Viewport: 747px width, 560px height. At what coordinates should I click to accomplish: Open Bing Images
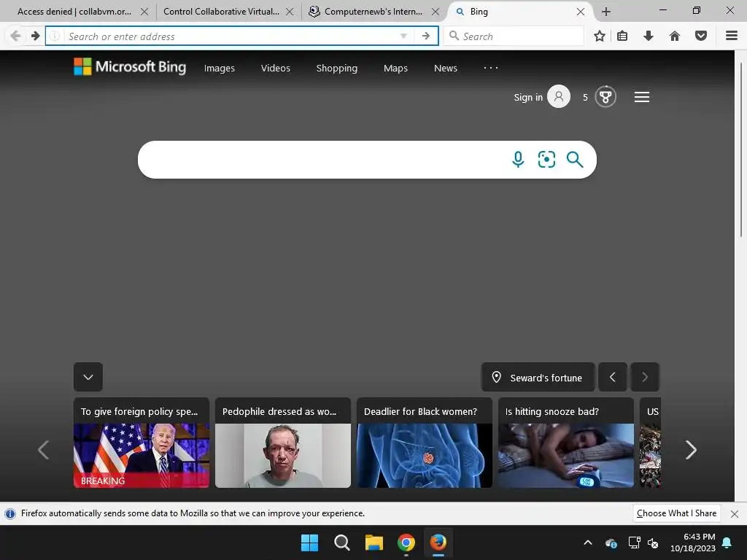click(x=219, y=68)
